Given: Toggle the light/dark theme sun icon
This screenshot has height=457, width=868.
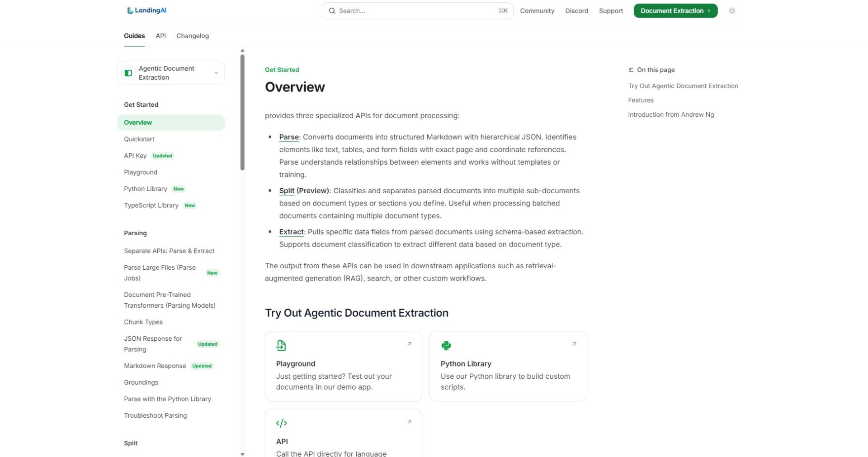Looking at the screenshot, I should point(732,11).
